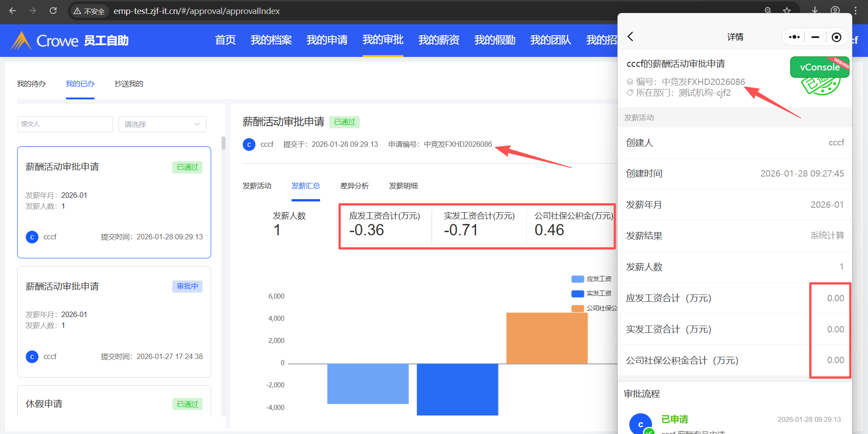868x434 pixels.
Task: Select the 审批中 薪酬活动审批申请 card
Action: (x=114, y=321)
